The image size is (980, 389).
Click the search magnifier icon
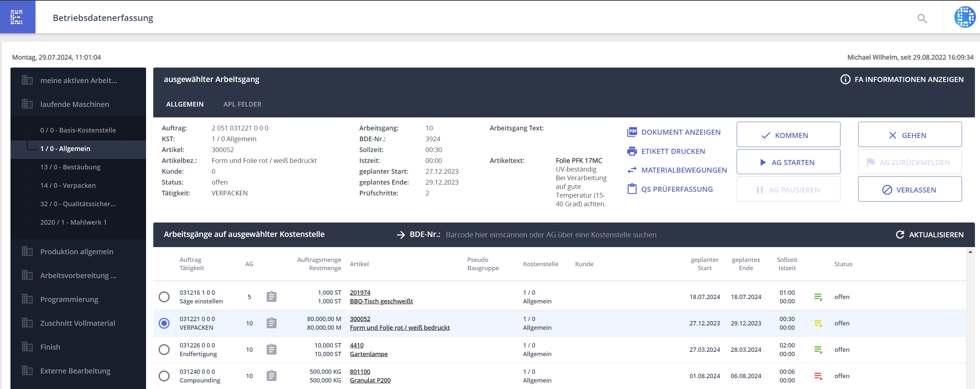click(922, 18)
